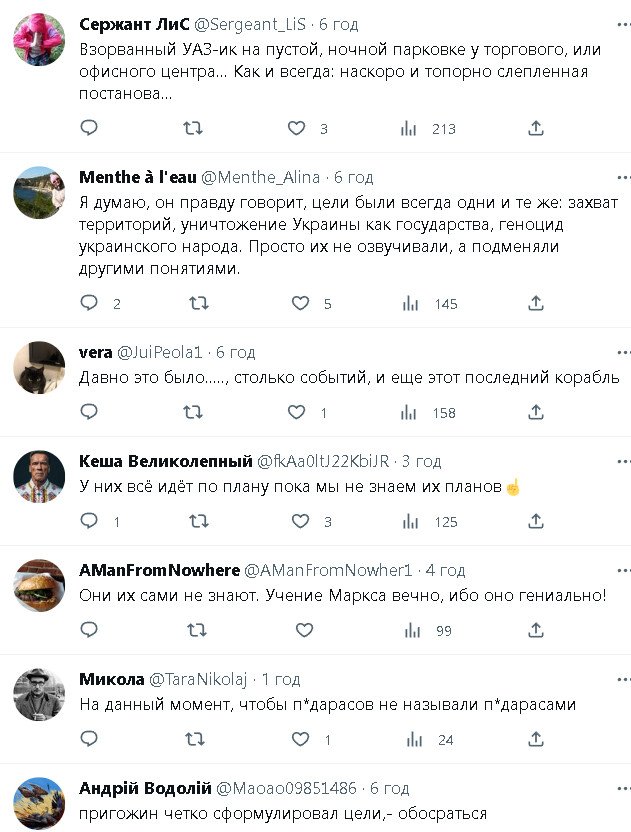Open Кеша Великолепный's profile name
631x832 pixels.
point(165,461)
